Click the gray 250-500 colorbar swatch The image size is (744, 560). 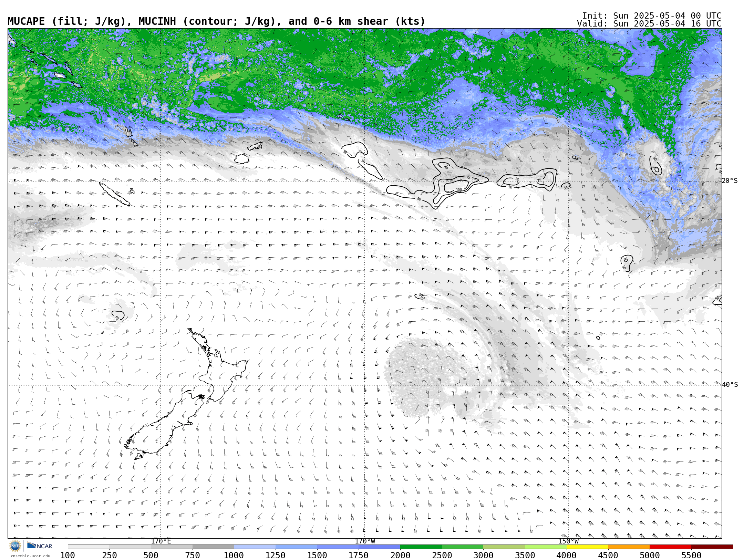coord(130,547)
